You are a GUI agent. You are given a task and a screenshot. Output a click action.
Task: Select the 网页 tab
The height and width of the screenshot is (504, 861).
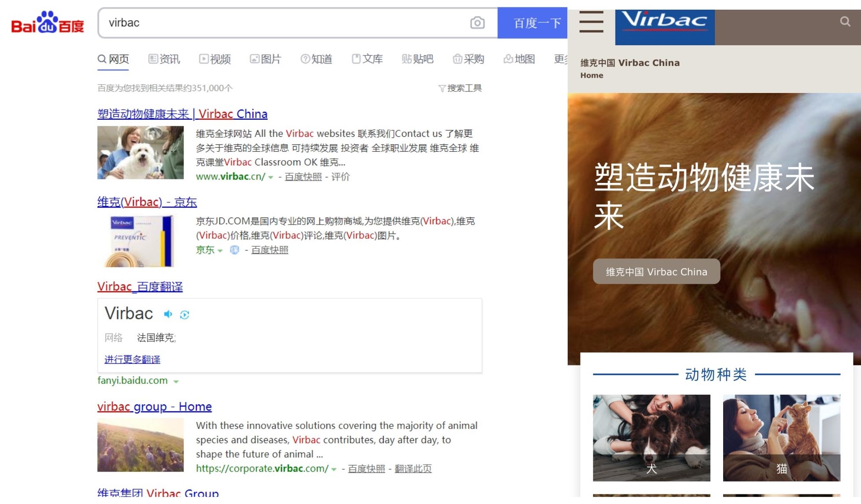[113, 59]
